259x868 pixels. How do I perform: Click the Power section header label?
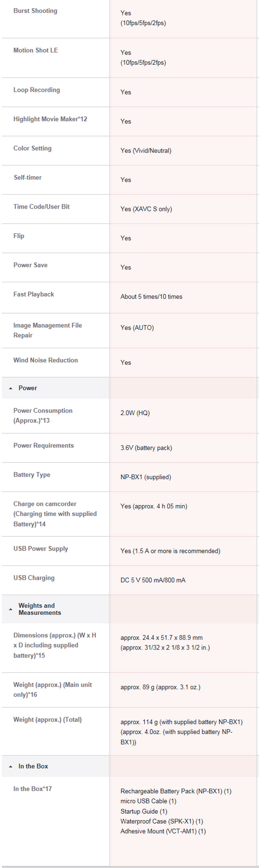tap(28, 388)
